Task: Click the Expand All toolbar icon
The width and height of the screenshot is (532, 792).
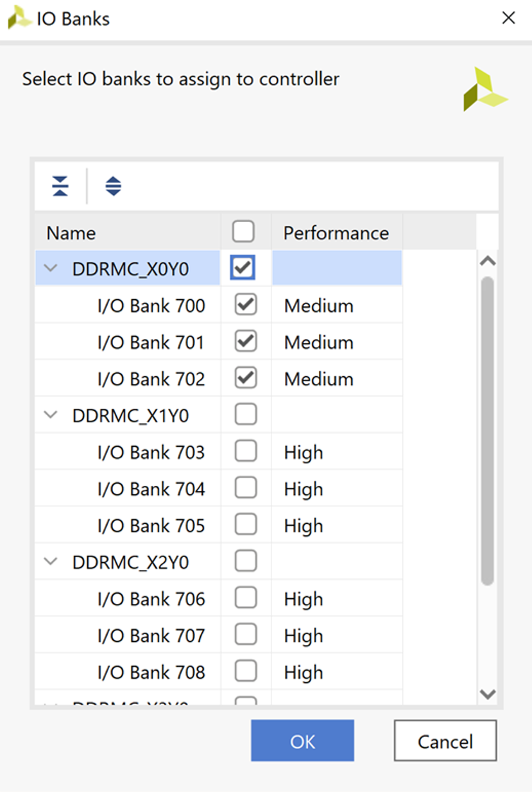Action: 113,185
